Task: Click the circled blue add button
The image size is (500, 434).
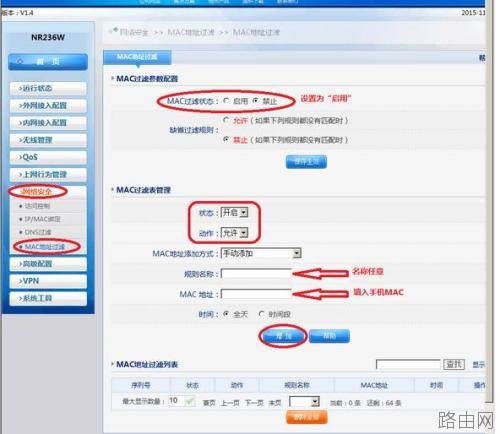Action: (284, 336)
